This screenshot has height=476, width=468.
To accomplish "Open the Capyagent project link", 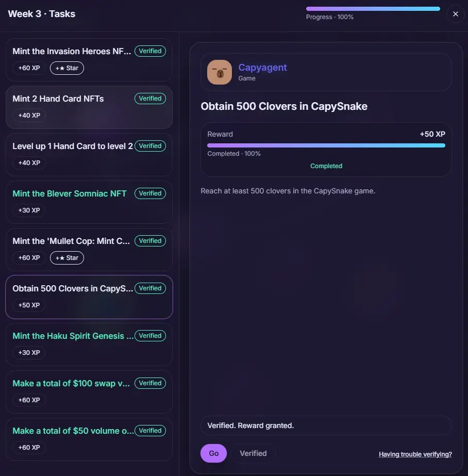I will (x=262, y=68).
